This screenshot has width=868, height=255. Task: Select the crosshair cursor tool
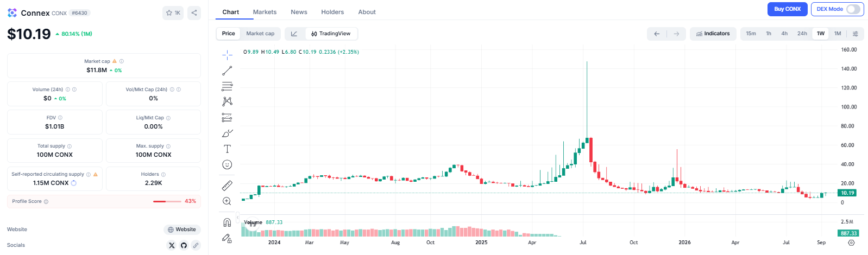pos(227,54)
